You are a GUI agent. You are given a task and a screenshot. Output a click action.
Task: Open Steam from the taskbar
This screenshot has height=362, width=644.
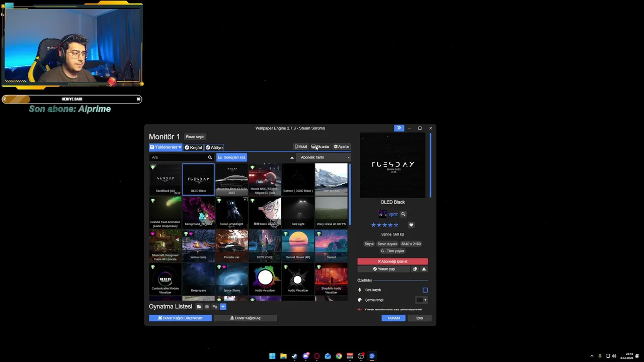coord(294,356)
